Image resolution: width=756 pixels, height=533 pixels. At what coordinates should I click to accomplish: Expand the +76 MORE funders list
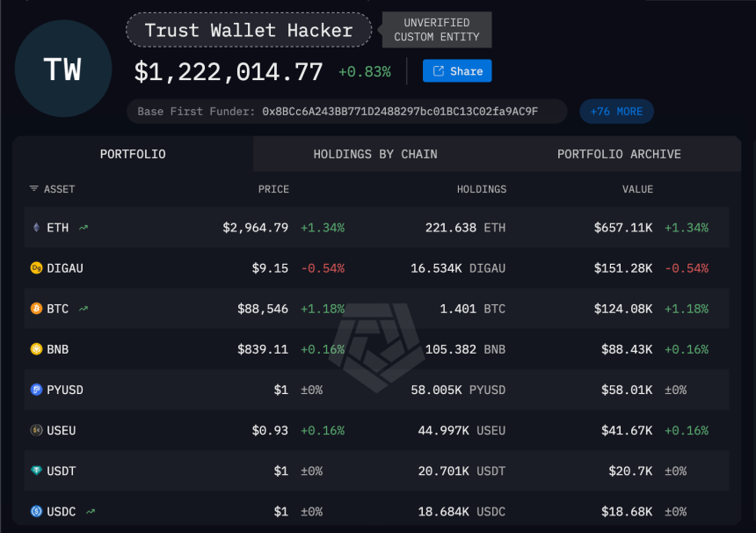pos(616,111)
